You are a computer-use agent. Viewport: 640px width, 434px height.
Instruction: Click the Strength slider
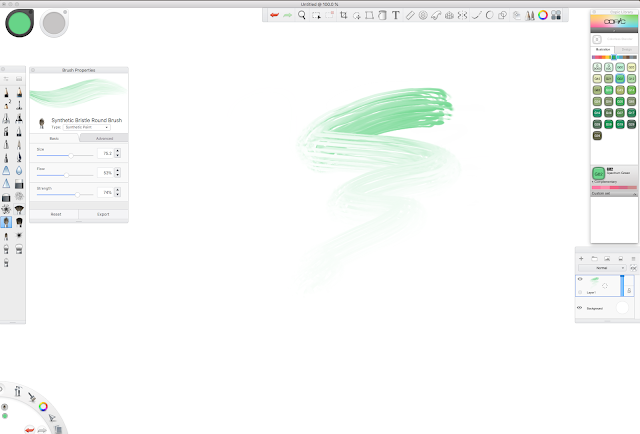[65, 195]
